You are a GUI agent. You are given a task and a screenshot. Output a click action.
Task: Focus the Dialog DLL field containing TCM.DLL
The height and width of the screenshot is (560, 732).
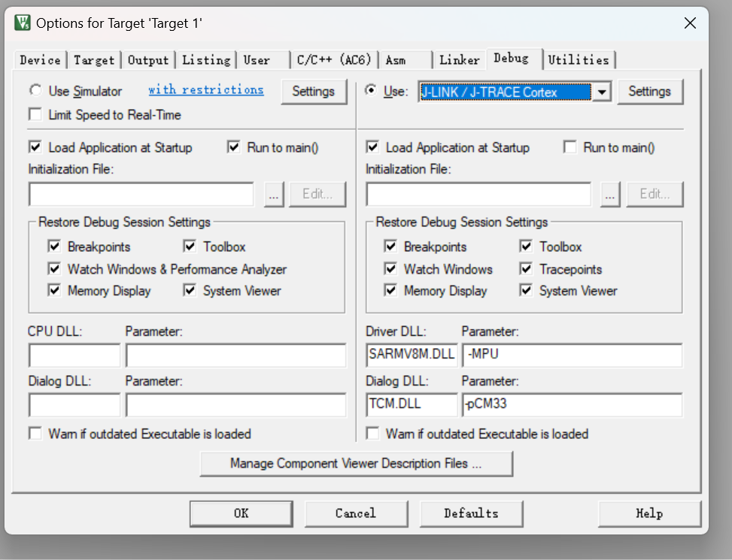(412, 404)
